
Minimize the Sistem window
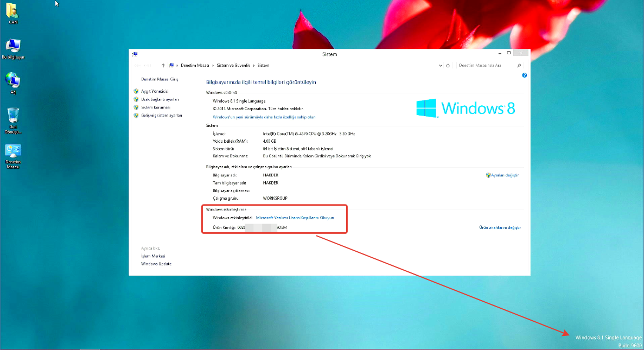[500, 53]
